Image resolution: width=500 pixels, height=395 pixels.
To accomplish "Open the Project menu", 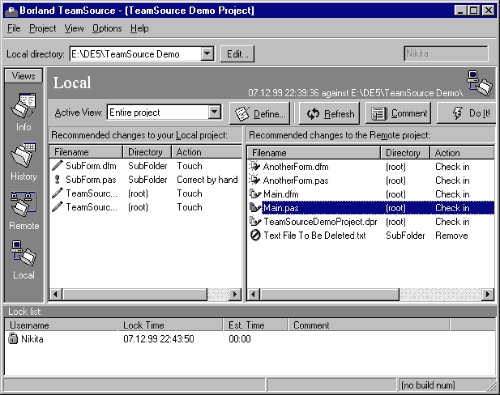I will (x=42, y=28).
